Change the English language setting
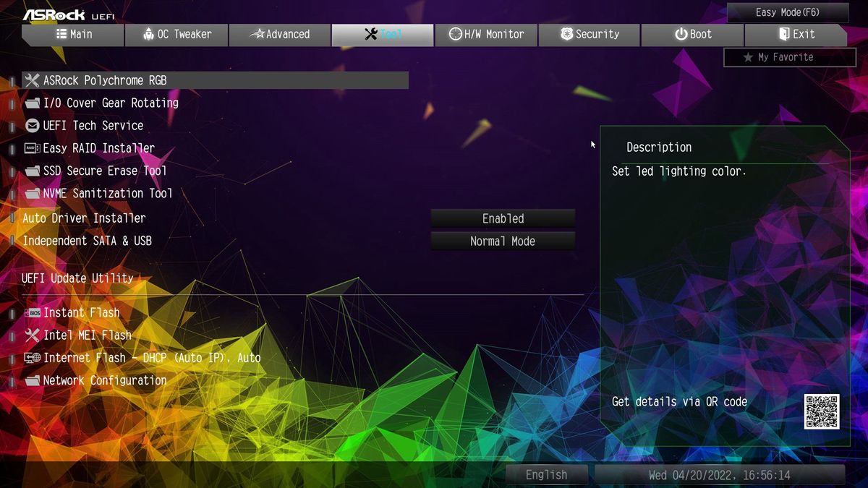868x488 pixels. tap(547, 475)
